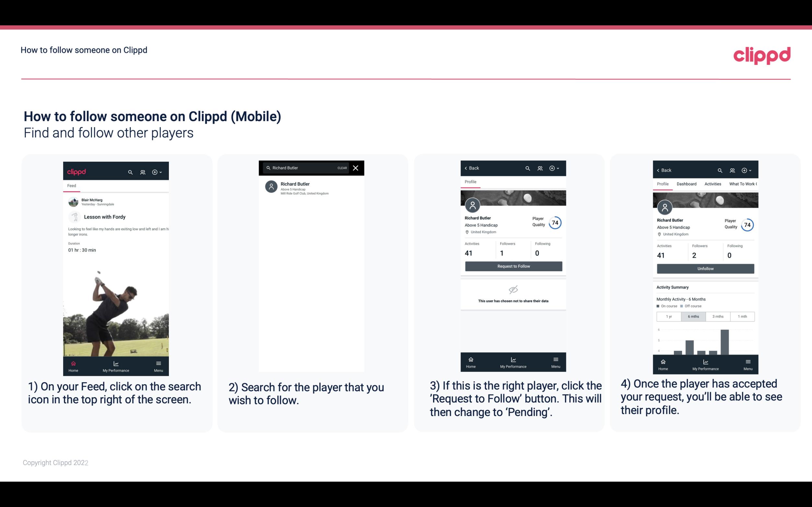Toggle 1 year activity summary period
The width and height of the screenshot is (812, 507).
pyautogui.click(x=669, y=317)
